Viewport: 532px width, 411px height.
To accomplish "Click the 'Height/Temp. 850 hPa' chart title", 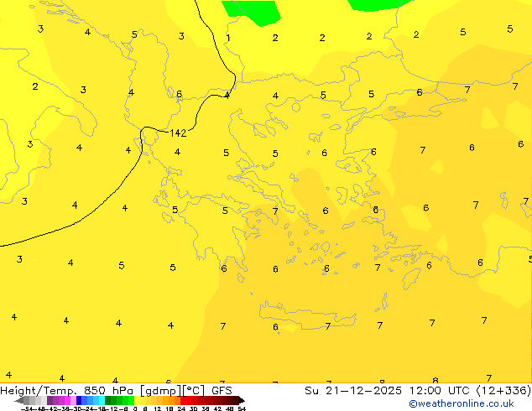I will click(x=66, y=390).
